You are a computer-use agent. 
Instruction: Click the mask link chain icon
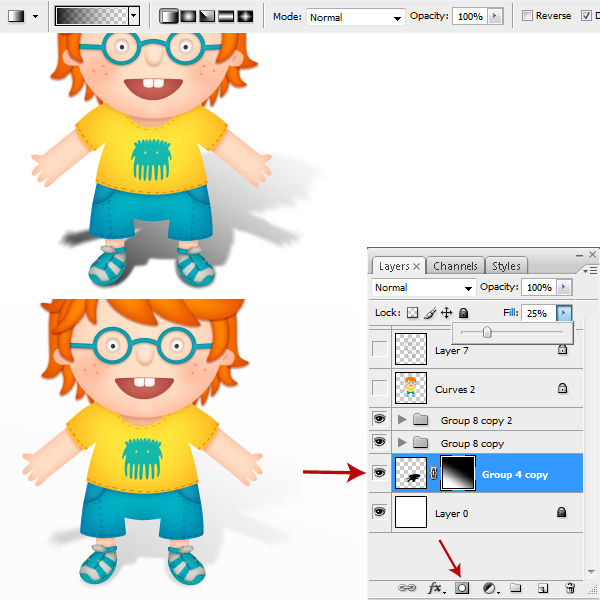click(x=433, y=473)
